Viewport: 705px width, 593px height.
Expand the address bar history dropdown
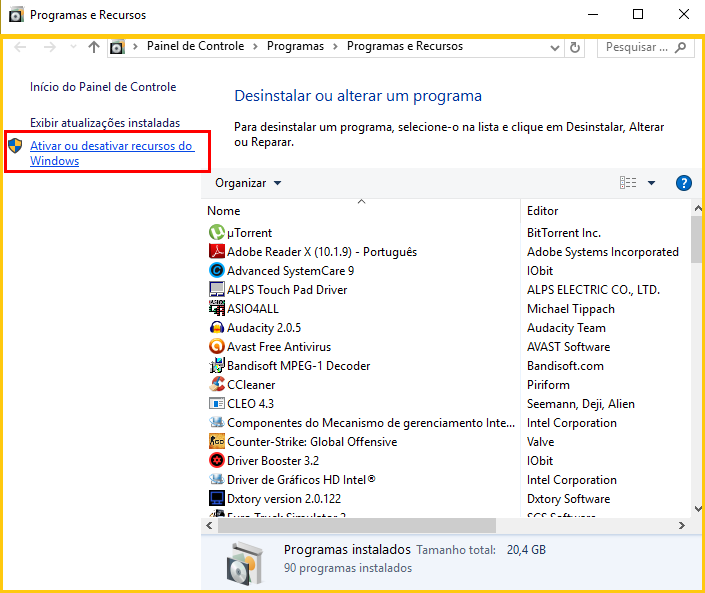555,48
